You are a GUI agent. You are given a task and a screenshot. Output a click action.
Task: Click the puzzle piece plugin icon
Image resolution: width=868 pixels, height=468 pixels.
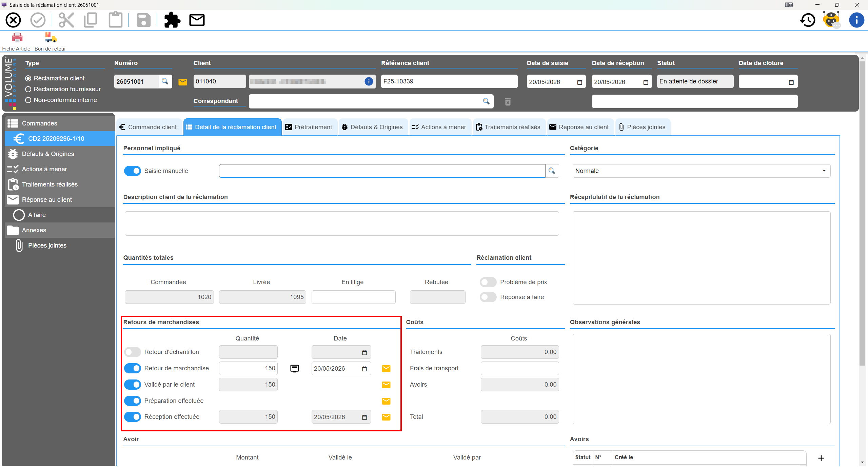tap(172, 20)
